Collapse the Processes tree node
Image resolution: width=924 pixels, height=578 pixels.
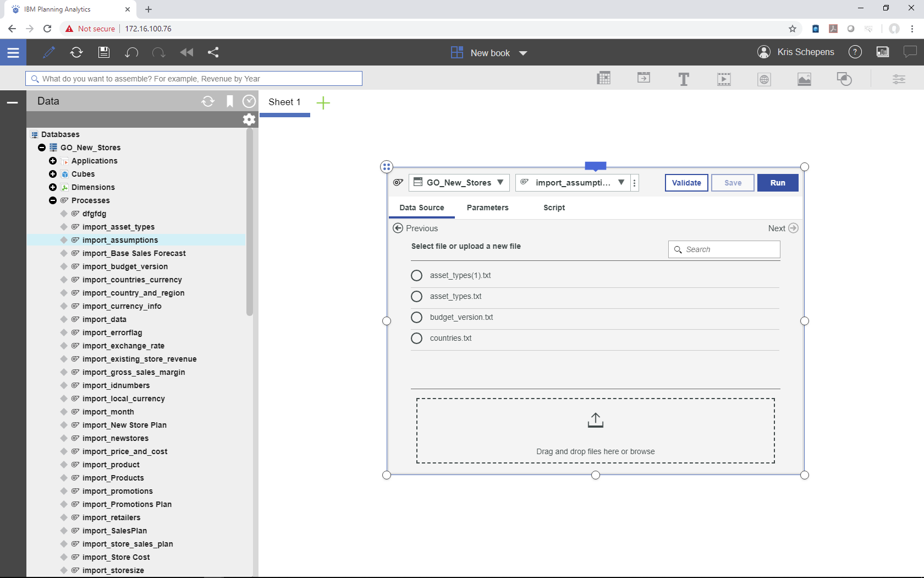pos(53,200)
